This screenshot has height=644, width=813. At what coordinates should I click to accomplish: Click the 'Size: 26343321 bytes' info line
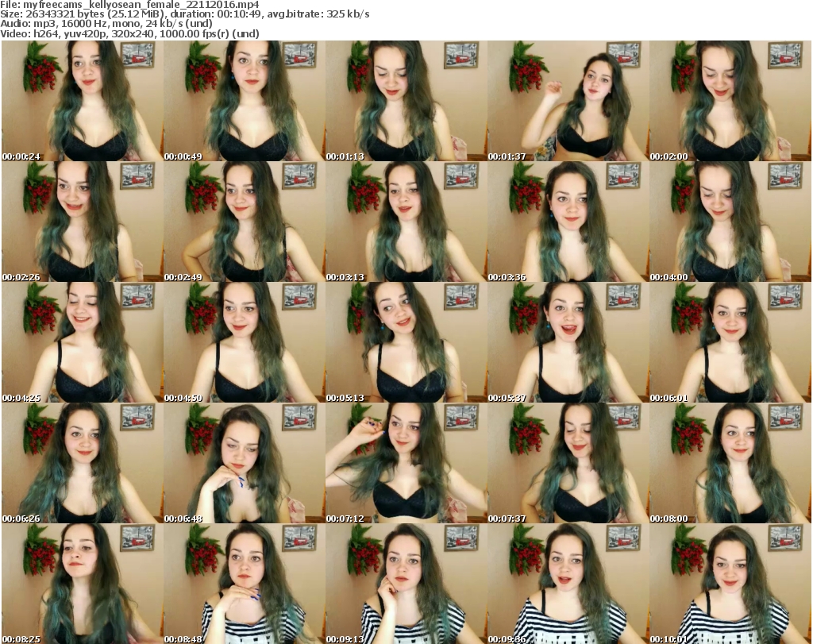[x=185, y=14]
